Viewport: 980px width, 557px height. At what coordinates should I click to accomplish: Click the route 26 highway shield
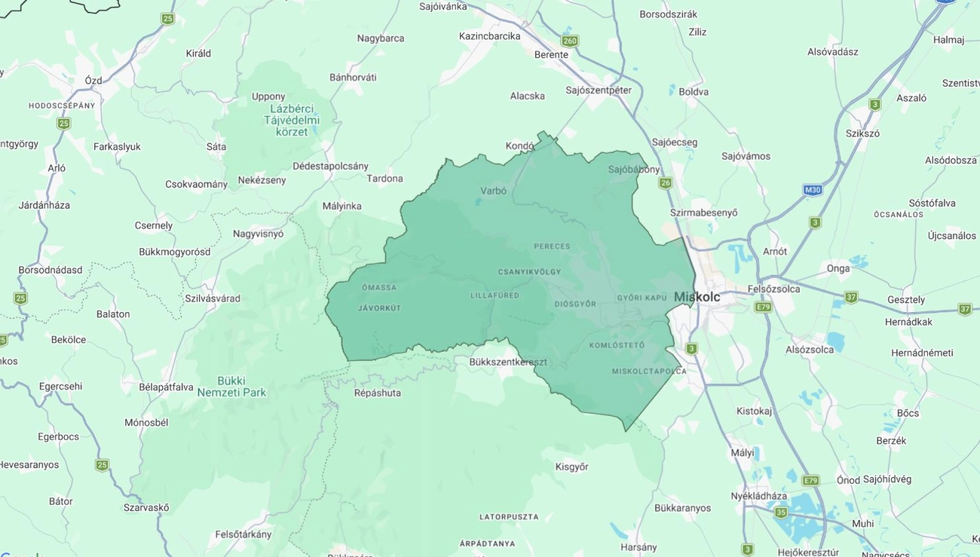point(665,181)
